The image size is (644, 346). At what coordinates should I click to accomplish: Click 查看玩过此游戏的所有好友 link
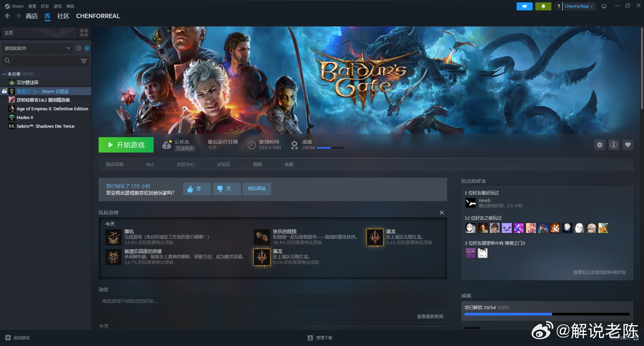click(x=600, y=272)
